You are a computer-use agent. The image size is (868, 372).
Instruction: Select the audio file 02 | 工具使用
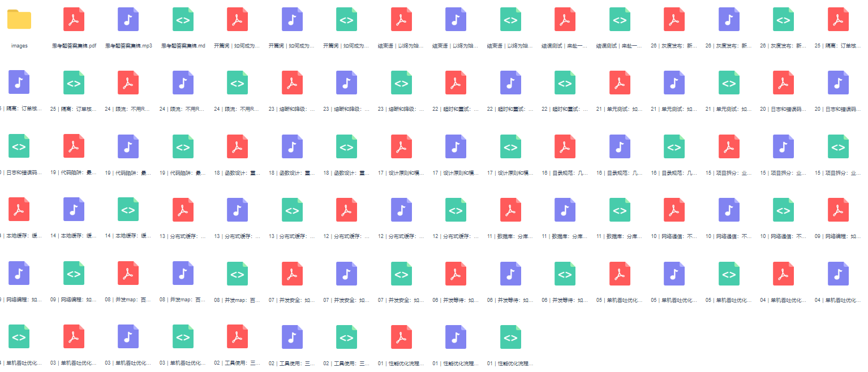pos(293,337)
